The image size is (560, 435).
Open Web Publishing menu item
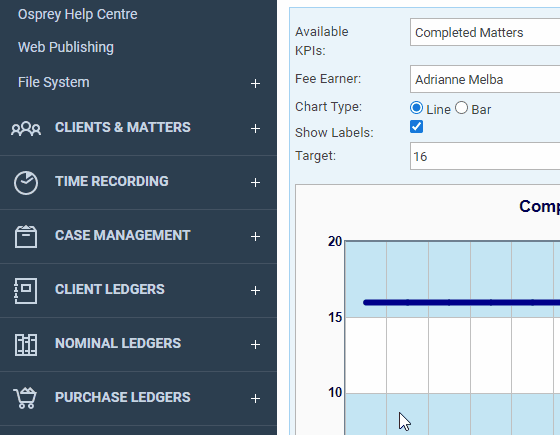(66, 47)
